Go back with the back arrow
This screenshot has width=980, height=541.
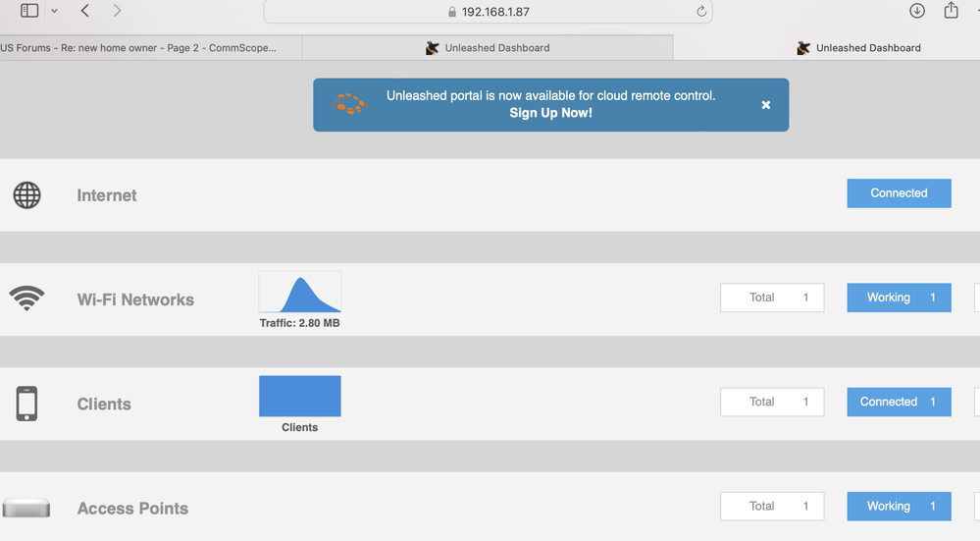point(85,11)
